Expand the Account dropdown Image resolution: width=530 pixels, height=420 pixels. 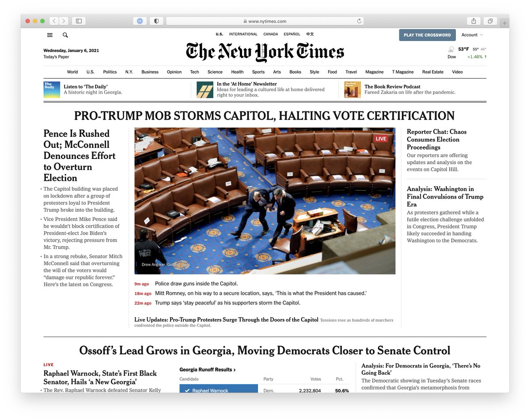(472, 35)
